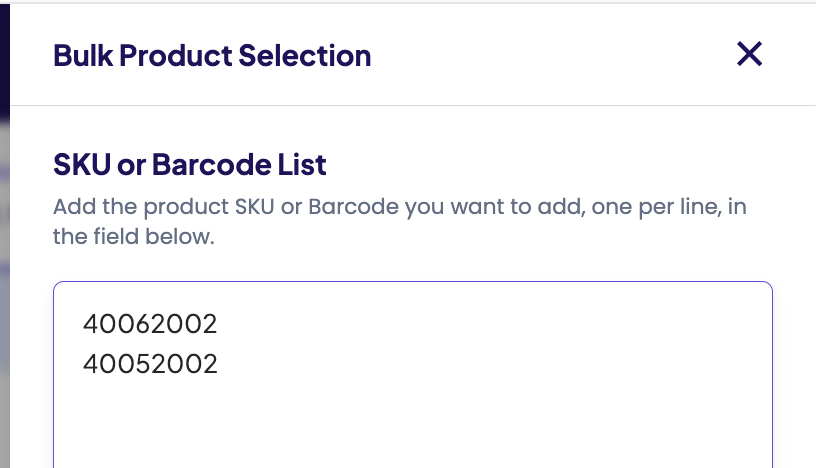The image size is (816, 468).
Task: Place cursor at end of 40062002 line
Action: point(219,325)
